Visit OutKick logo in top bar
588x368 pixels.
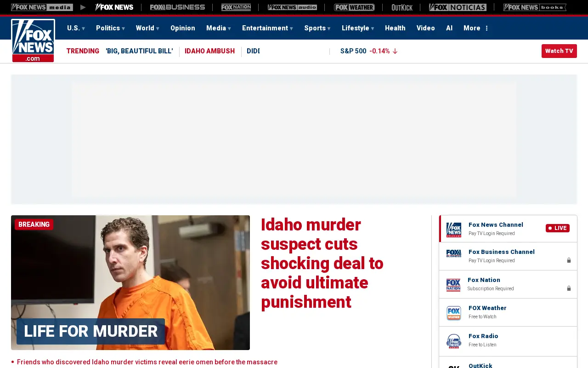402,7
